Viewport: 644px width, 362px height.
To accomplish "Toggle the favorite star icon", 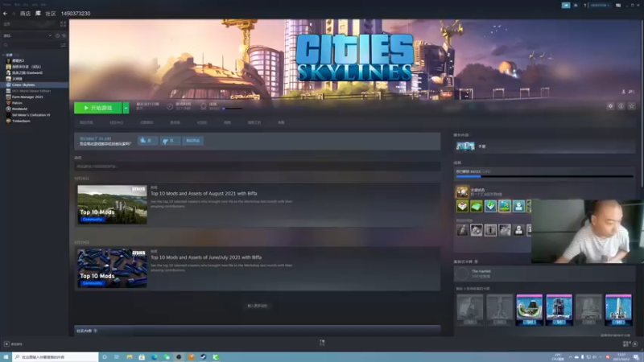I will pos(632,106).
